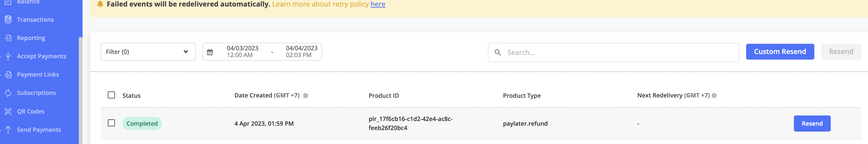Image resolution: width=868 pixels, height=144 pixels.
Task: Click the yellow notification bell icon
Action: (x=100, y=4)
